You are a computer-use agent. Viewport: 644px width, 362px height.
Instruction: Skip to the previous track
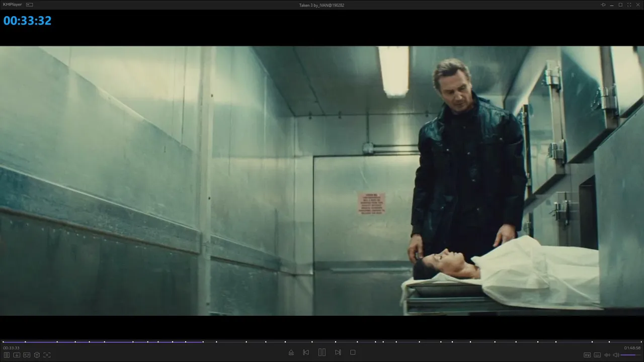click(x=306, y=352)
